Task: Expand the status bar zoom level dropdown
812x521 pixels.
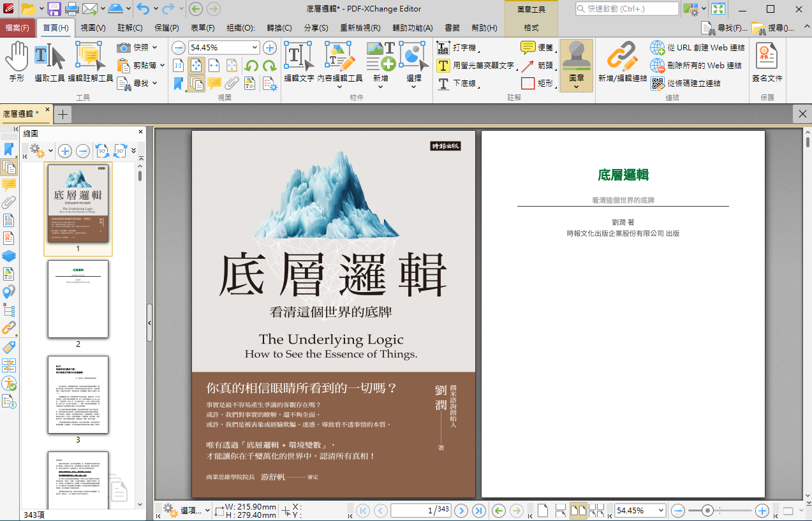Action: tap(660, 511)
